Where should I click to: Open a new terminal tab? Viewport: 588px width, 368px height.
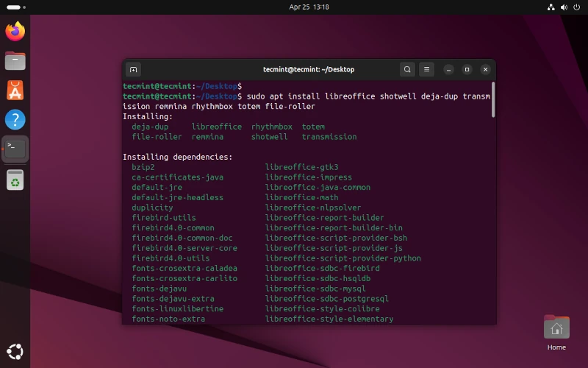pyautogui.click(x=133, y=70)
